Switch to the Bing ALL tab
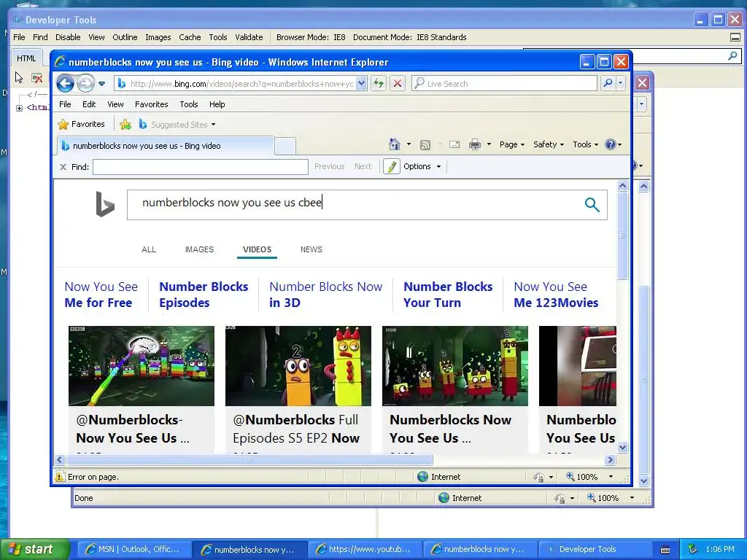The width and height of the screenshot is (747, 560). click(x=149, y=249)
